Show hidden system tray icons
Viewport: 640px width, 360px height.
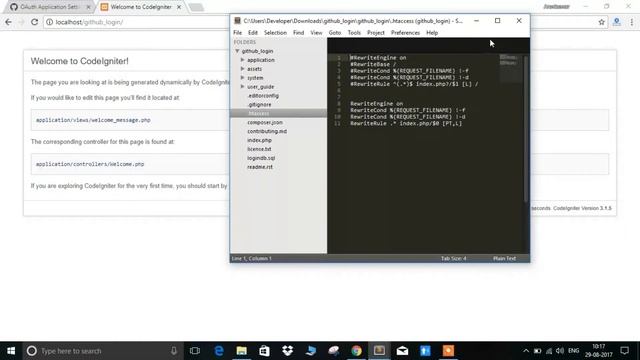pos(526,351)
